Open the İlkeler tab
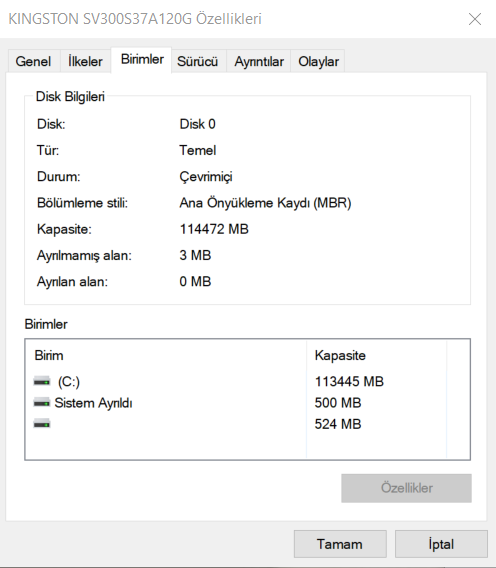The height and width of the screenshot is (568, 496). (85, 61)
